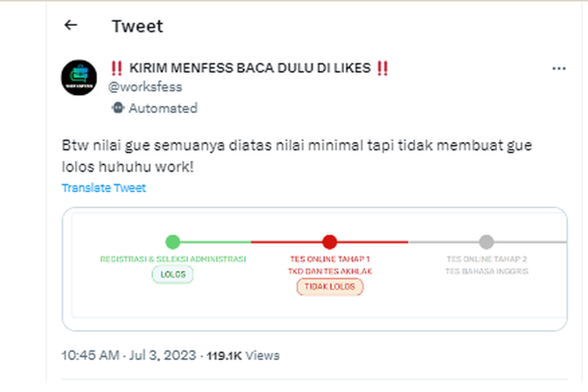The image size is (588, 392).
Task: Open the @worksfess handle link
Action: click(145, 87)
